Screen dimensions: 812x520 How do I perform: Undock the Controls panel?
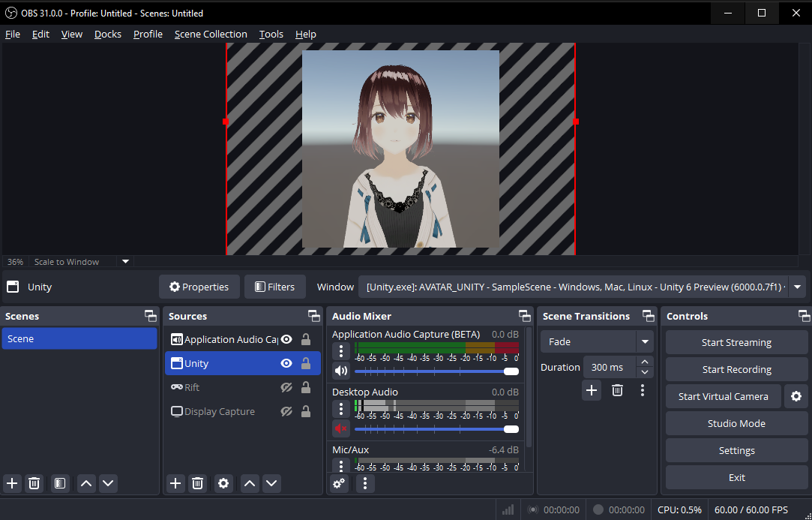805,316
